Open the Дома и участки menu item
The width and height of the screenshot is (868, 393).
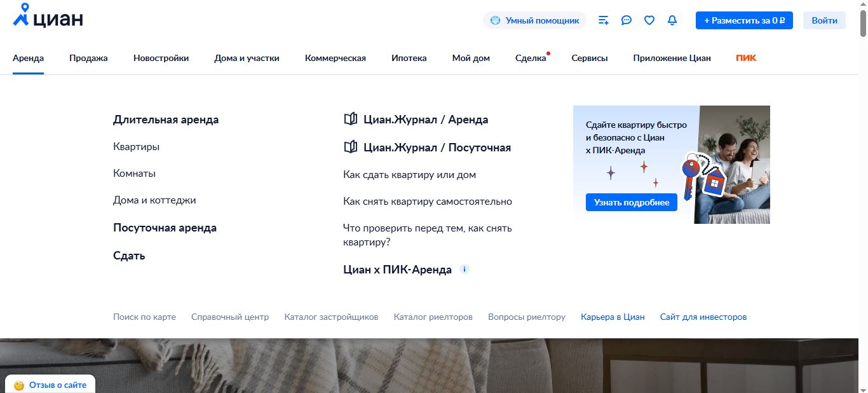247,58
